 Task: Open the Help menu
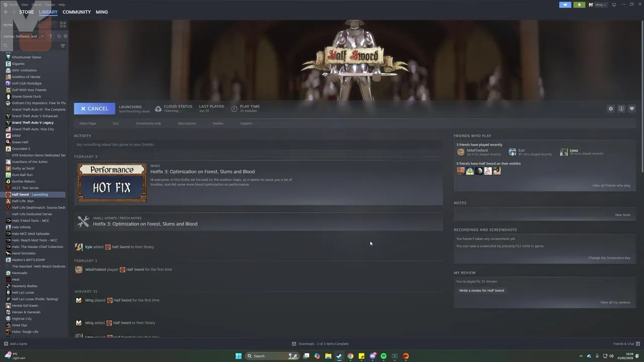(x=61, y=5)
